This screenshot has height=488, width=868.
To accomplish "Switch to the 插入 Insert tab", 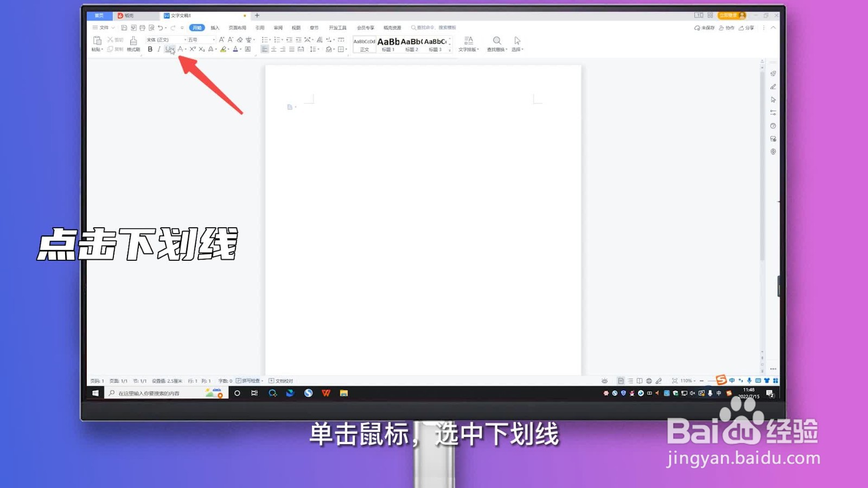I will (215, 28).
